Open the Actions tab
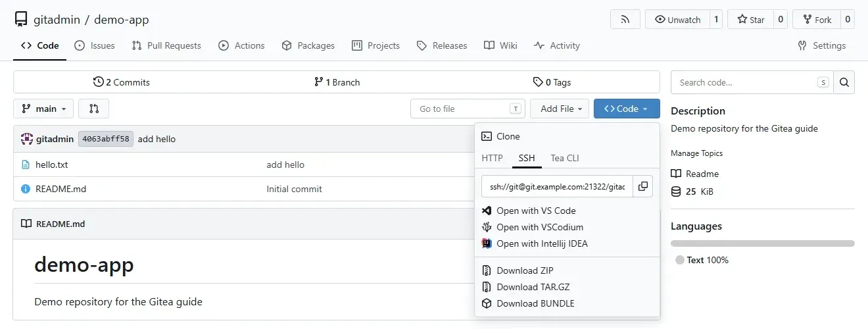The width and height of the screenshot is (868, 329). pos(241,45)
